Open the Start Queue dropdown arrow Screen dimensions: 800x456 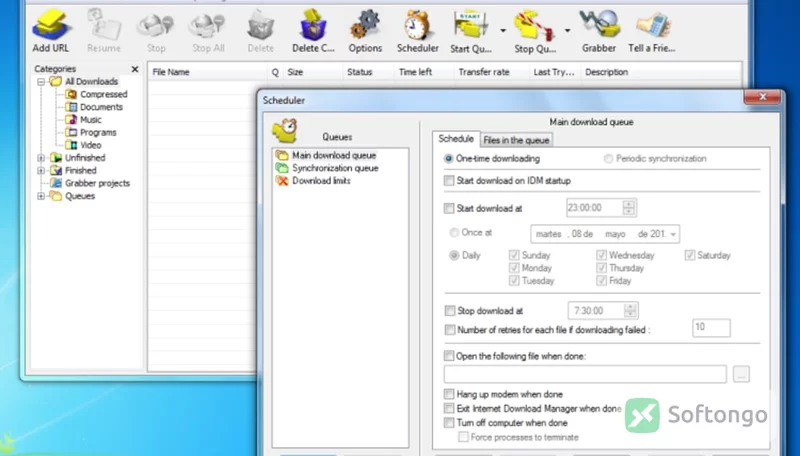pos(503,31)
